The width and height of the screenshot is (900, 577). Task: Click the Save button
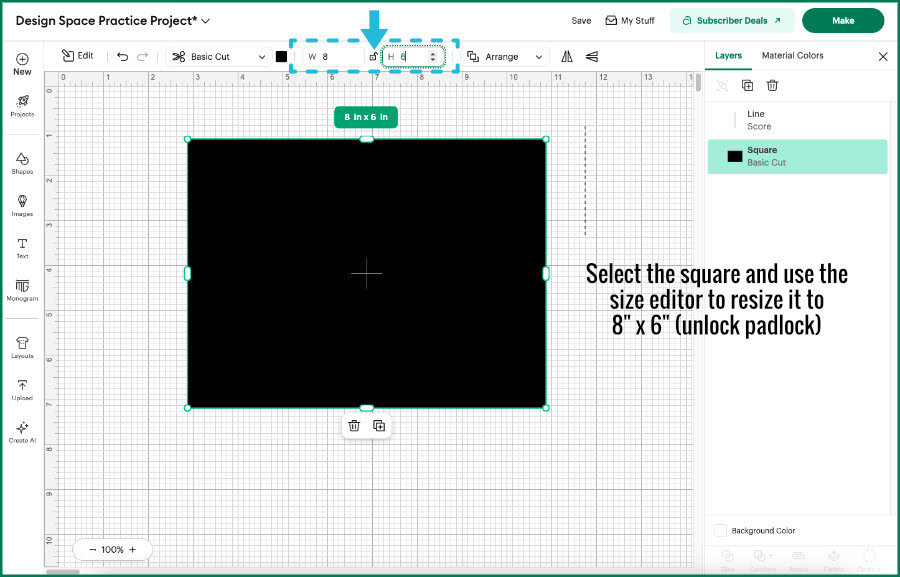pyautogui.click(x=581, y=21)
